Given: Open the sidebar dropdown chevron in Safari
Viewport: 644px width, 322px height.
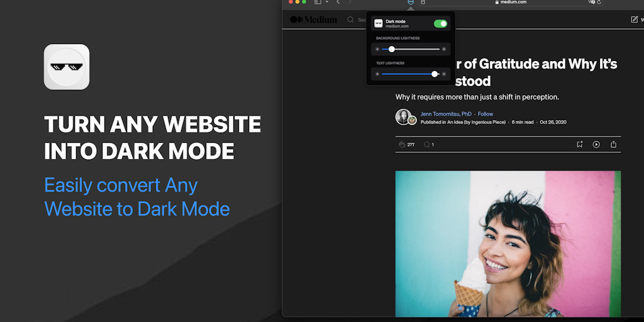Looking at the screenshot, I should click(x=327, y=2).
